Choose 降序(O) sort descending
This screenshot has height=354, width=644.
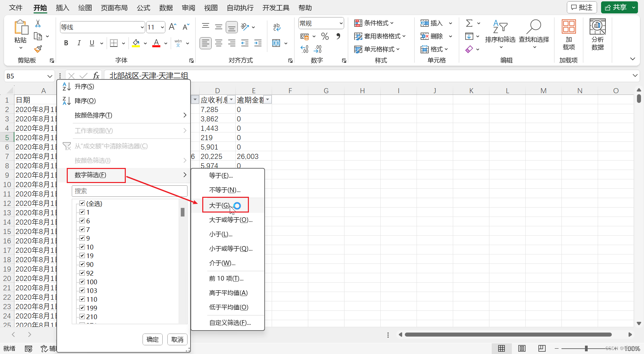coord(124,101)
